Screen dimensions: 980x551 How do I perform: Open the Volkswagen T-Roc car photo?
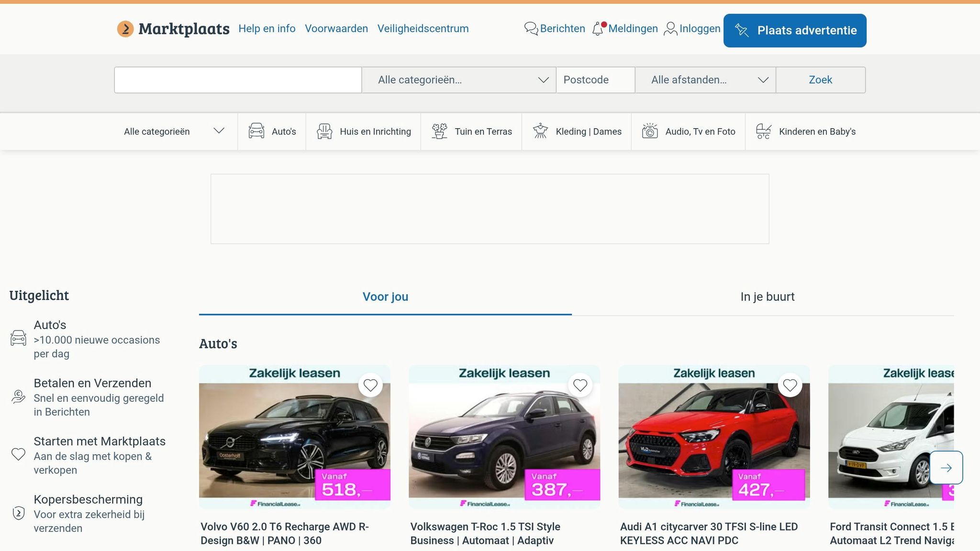[504, 437]
